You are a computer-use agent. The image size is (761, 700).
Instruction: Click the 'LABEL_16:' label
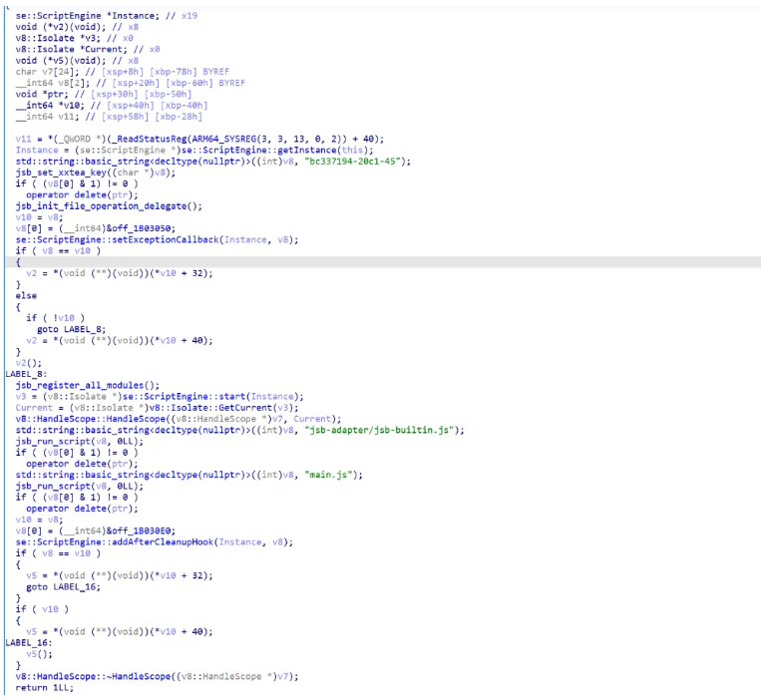coord(29,643)
